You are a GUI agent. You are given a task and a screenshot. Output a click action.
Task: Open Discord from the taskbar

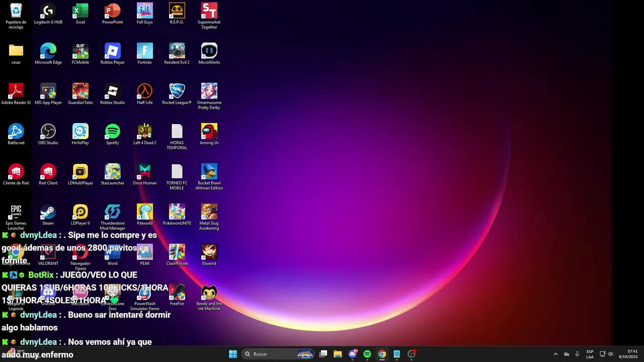coord(353,354)
